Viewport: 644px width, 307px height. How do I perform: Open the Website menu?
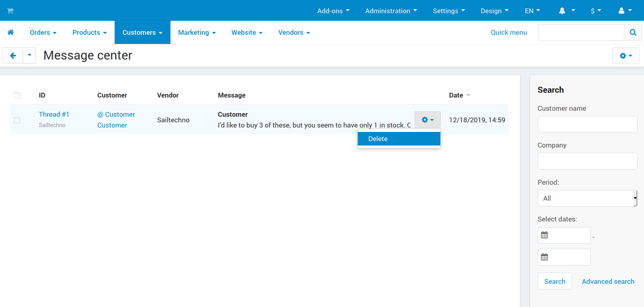(247, 32)
